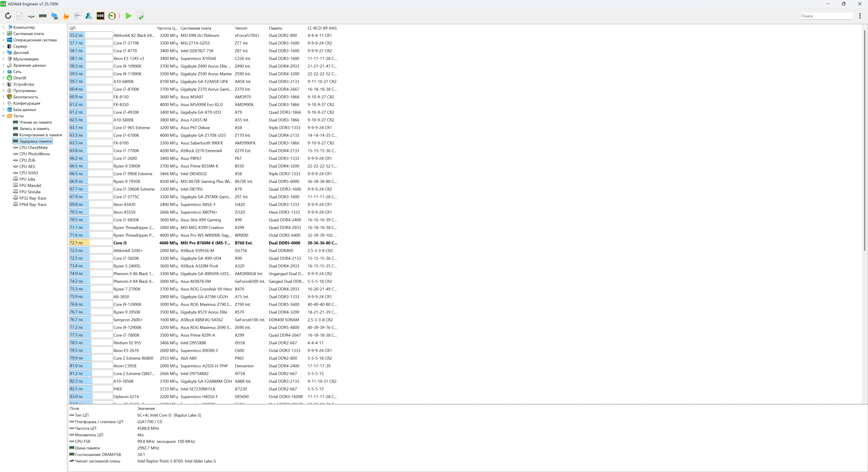Collapse the Тесты tree node
This screenshot has width=868, height=472.
(x=3, y=116)
